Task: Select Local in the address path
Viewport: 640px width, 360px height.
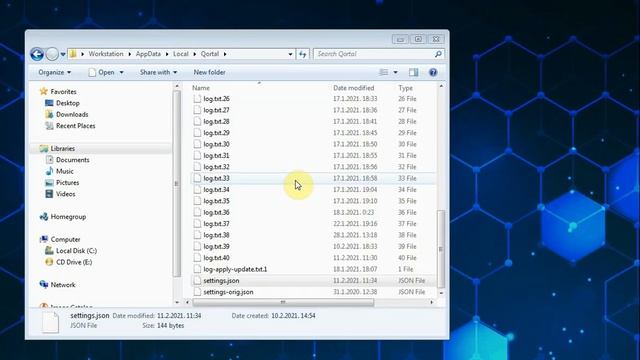Action: (x=180, y=54)
